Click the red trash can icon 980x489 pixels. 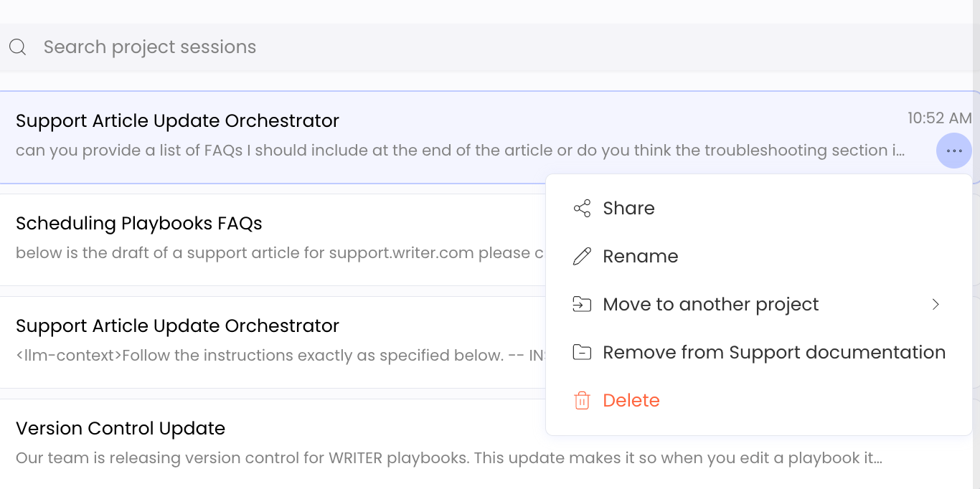tap(582, 401)
